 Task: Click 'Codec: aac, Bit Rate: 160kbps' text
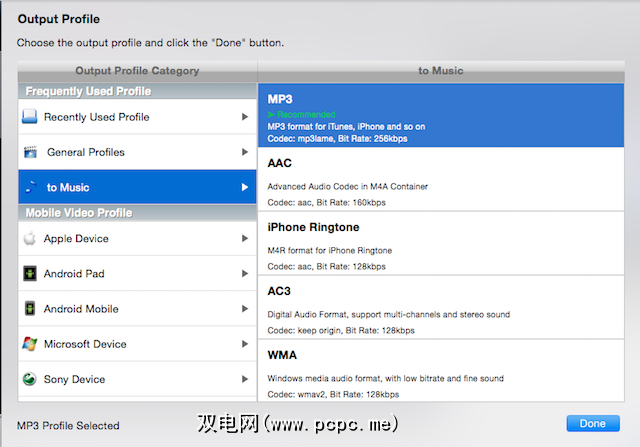(x=326, y=203)
